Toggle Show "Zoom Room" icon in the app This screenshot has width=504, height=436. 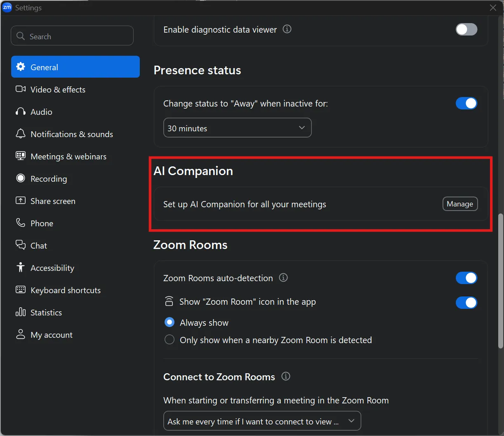466,303
